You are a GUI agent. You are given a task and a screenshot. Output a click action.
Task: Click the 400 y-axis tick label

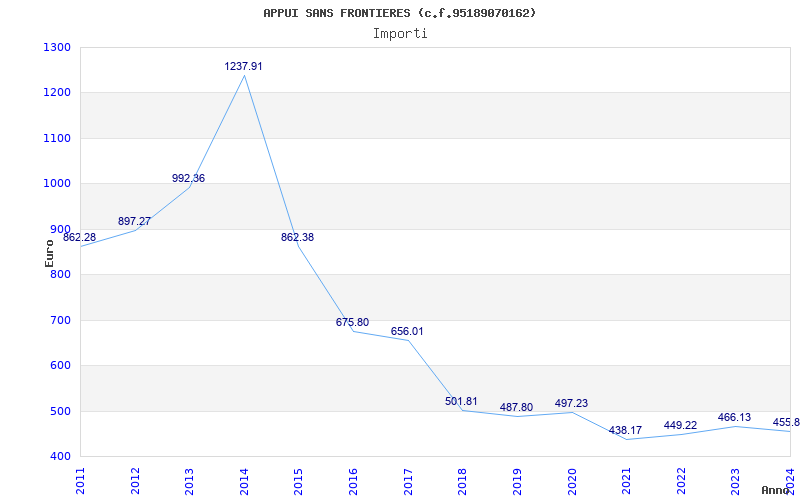pyautogui.click(x=60, y=457)
